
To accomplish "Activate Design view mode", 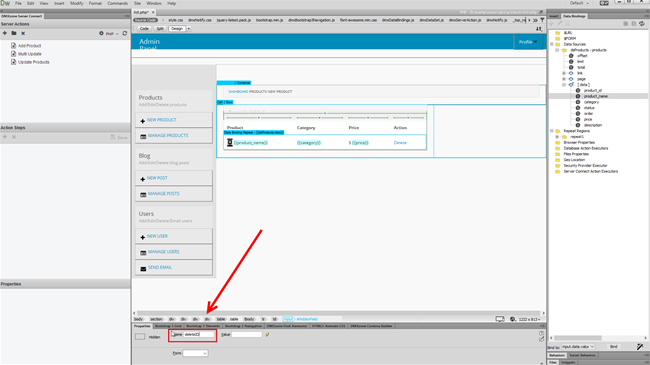I will (177, 29).
